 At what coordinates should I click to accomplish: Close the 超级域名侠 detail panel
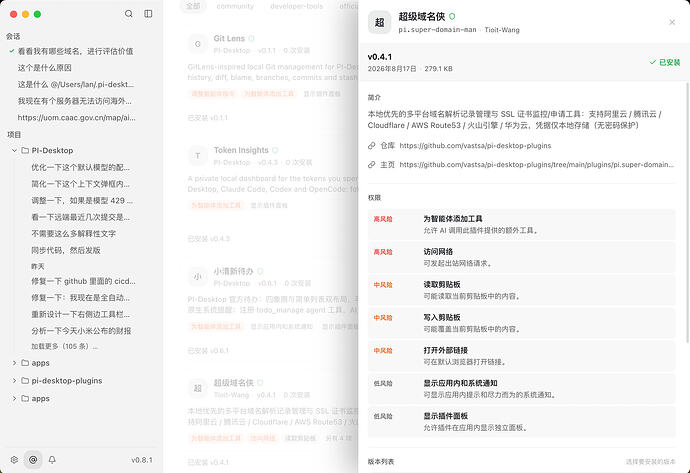pyautogui.click(x=672, y=22)
